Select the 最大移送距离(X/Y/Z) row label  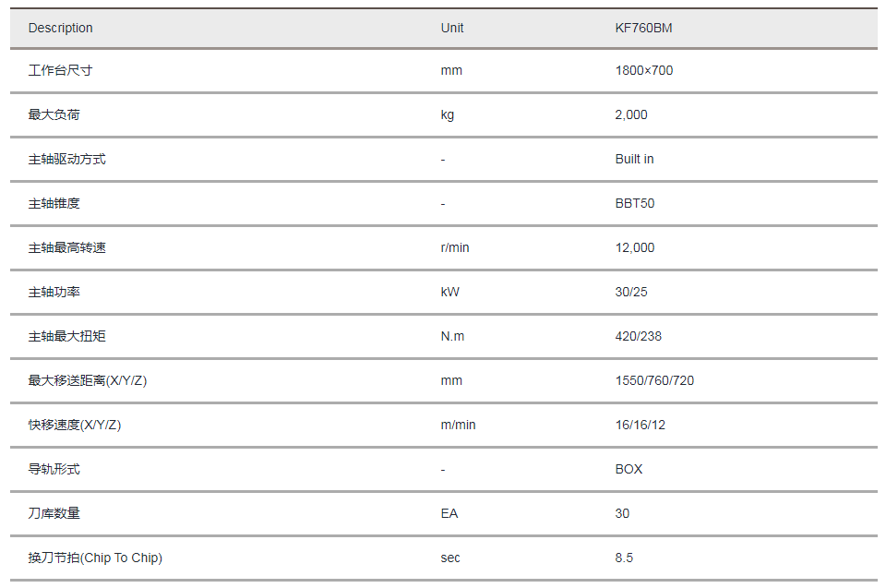pyautogui.click(x=88, y=380)
